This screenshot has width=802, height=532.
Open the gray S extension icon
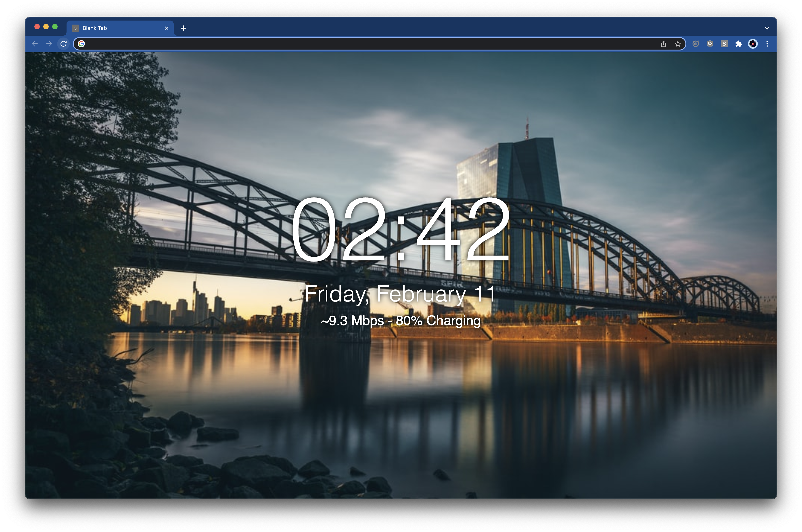click(x=724, y=44)
